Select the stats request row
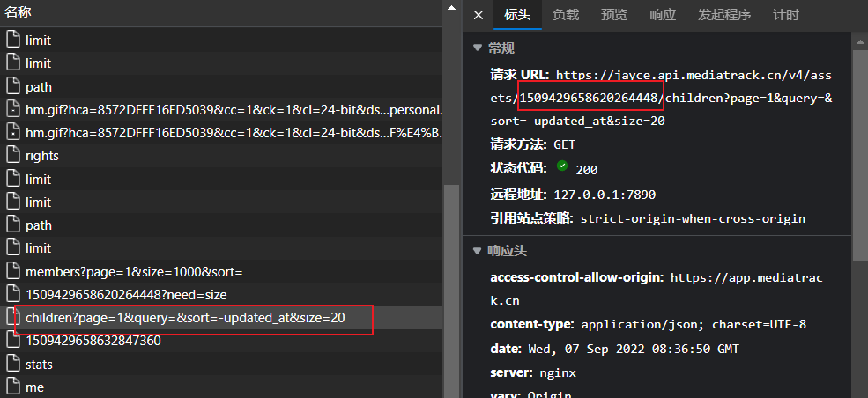Screen dimensions: 868x398 39,364
